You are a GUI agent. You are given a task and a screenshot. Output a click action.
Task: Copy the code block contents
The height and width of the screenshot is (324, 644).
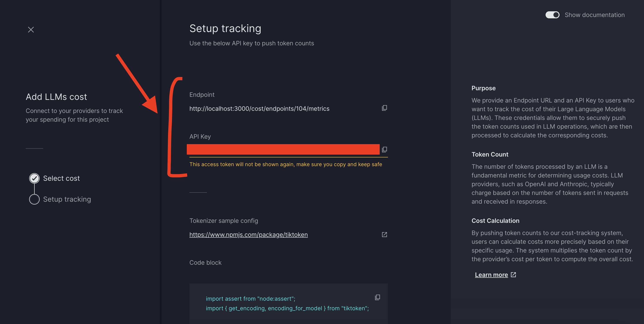tap(377, 297)
